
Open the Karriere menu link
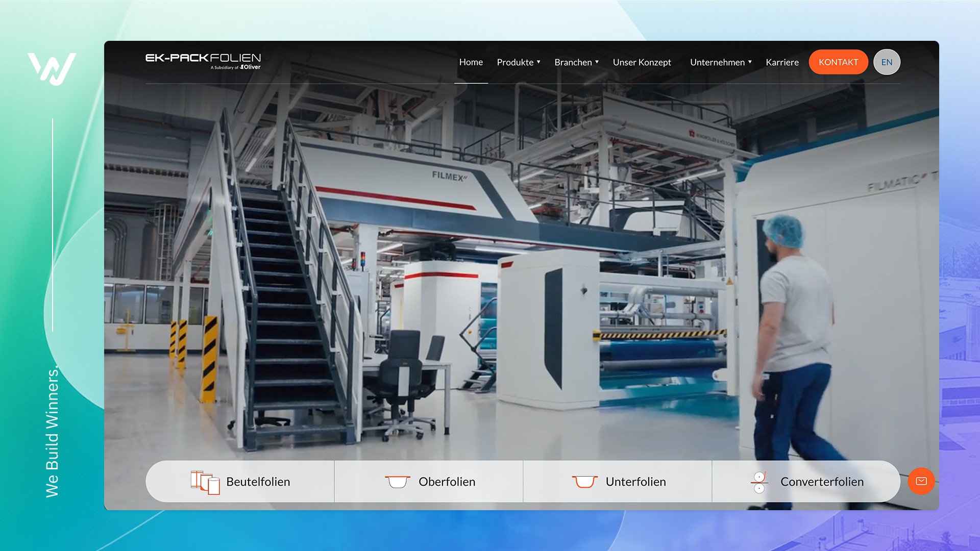[x=782, y=62]
